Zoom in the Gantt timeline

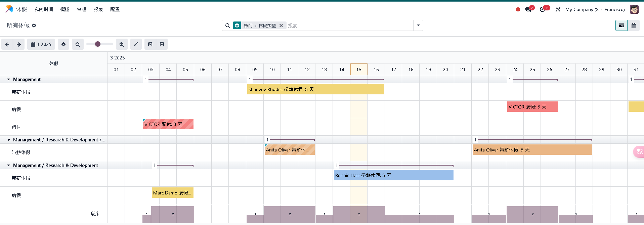point(122,44)
